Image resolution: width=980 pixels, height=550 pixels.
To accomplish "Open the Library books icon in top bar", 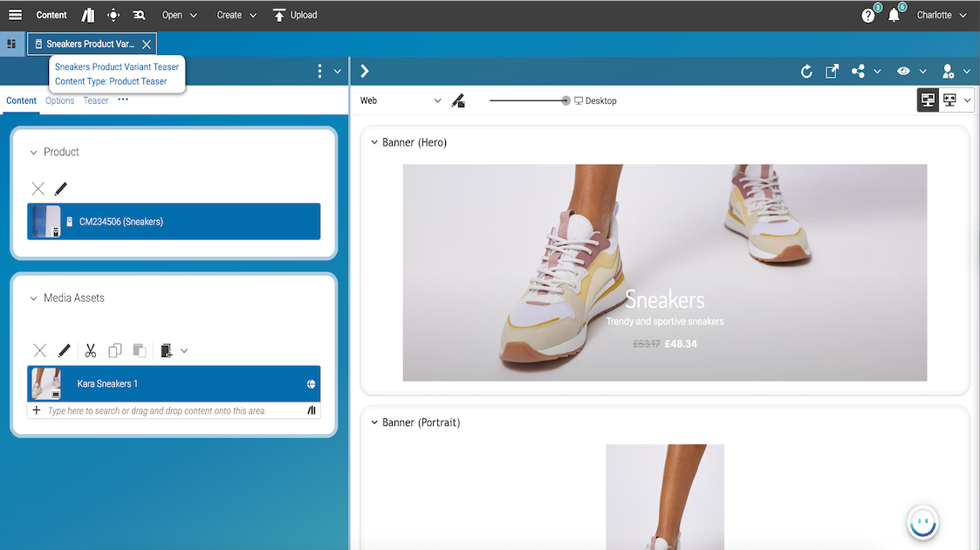I will coord(87,15).
